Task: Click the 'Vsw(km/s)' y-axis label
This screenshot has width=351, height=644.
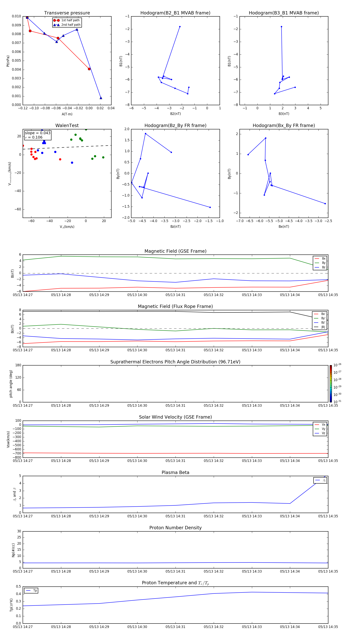Action: pos(8,439)
